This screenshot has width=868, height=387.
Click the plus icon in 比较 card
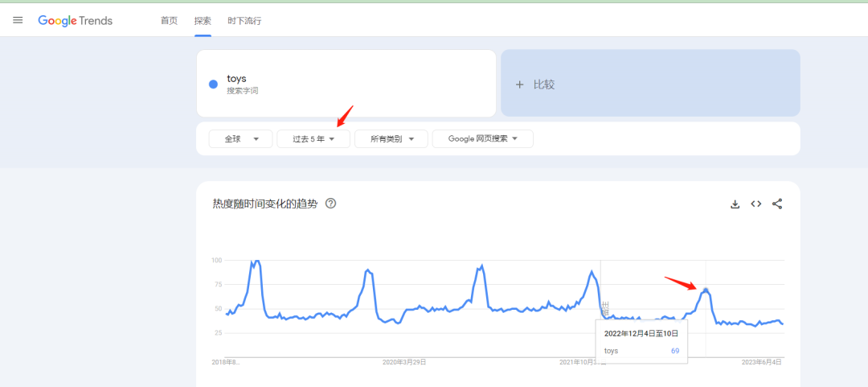point(520,84)
